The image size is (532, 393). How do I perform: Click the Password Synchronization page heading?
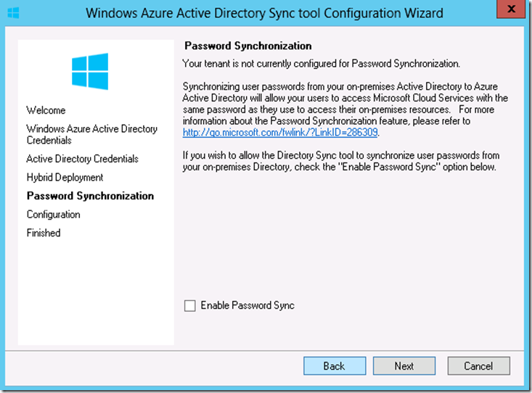(248, 46)
